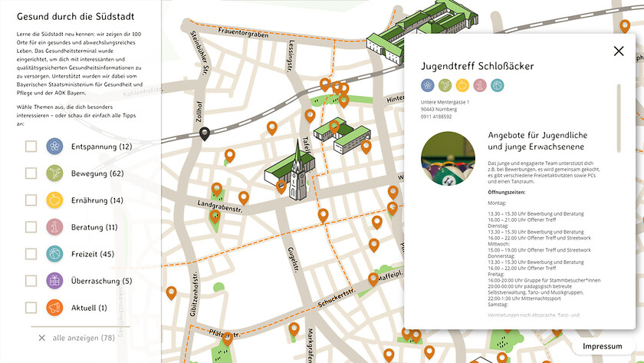Screen dimensions: 644x363
Task: Select the Entspannung (12) label
Action: pos(101,147)
